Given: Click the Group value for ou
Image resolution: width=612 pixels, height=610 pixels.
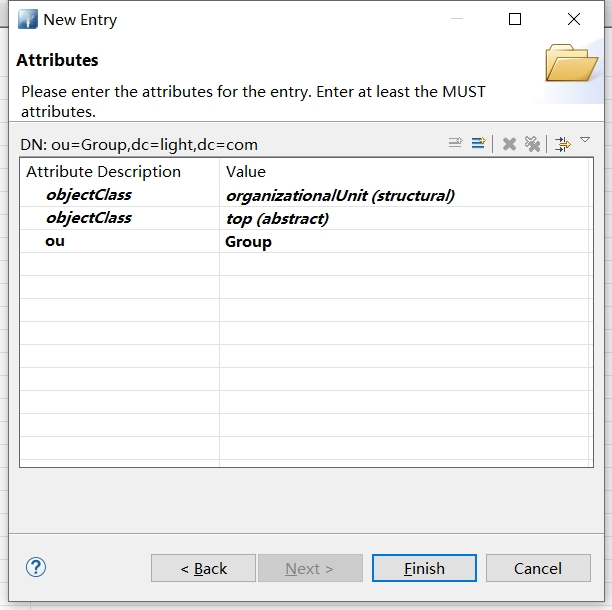Looking at the screenshot, I should 248,242.
